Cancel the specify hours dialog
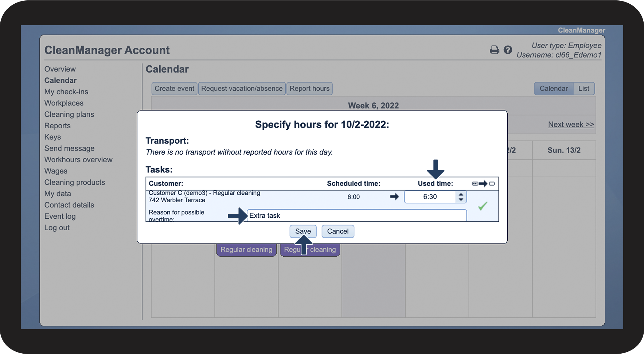Image resolution: width=644 pixels, height=354 pixels. point(338,231)
